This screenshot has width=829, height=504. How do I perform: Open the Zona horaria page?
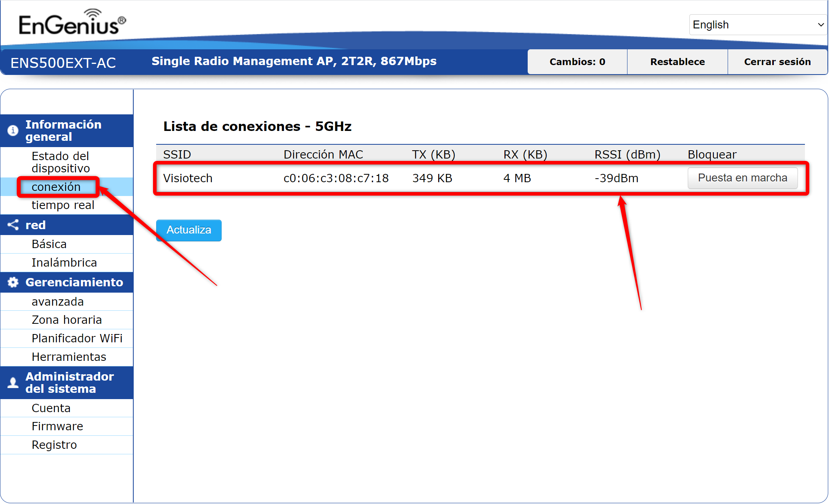(x=67, y=320)
